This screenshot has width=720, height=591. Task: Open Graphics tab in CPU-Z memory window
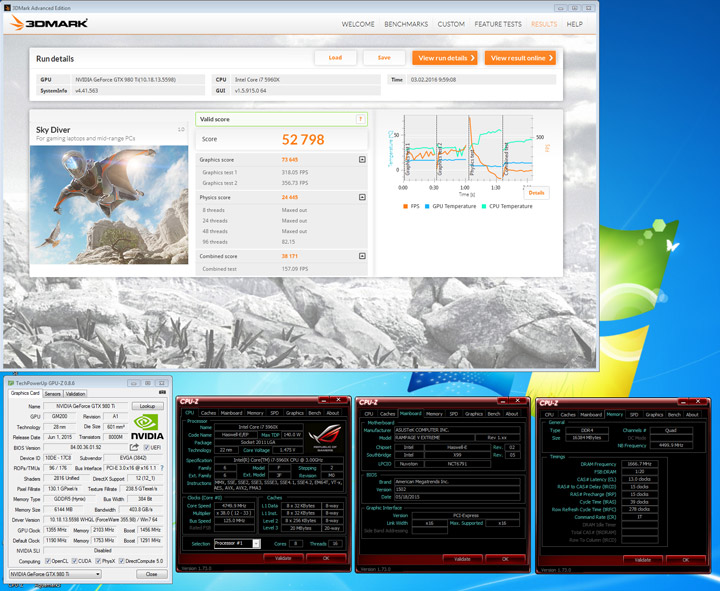point(654,414)
